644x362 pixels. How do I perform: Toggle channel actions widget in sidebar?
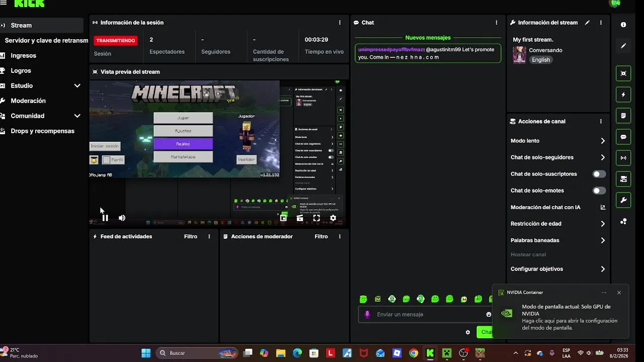pos(623,179)
